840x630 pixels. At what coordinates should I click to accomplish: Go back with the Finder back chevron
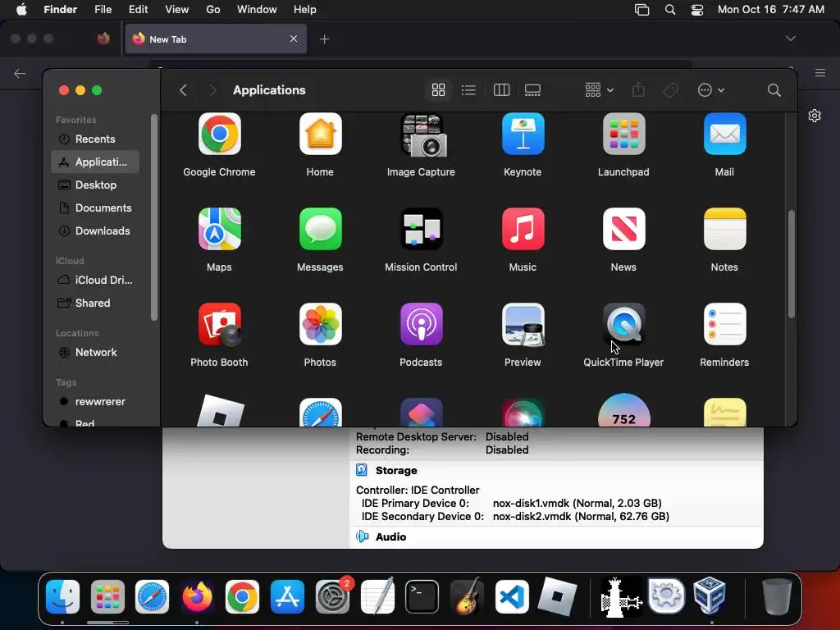pos(183,90)
